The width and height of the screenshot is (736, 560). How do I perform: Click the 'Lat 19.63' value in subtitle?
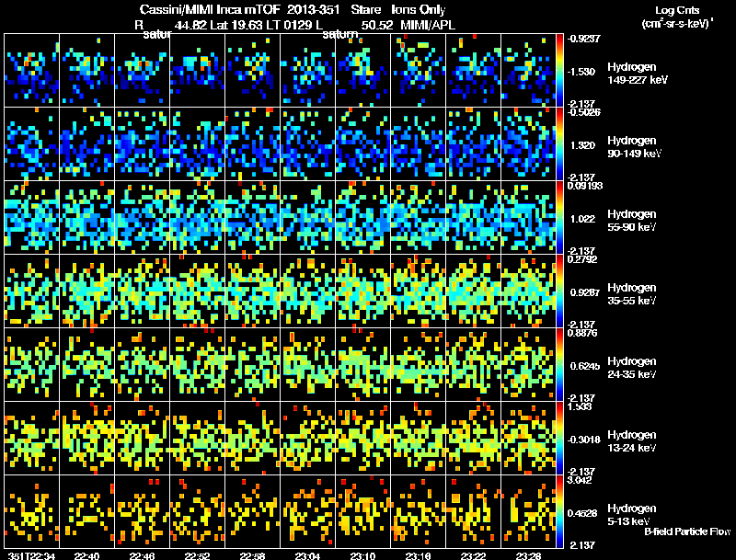tap(236, 25)
